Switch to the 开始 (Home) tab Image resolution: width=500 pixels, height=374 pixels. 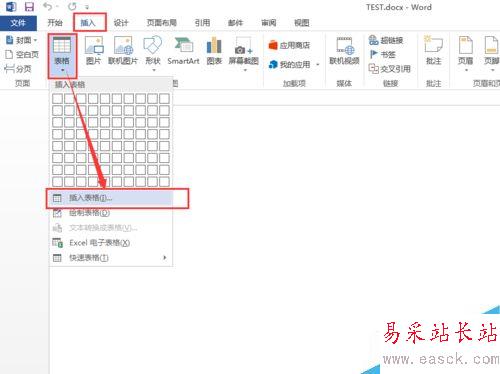55,23
